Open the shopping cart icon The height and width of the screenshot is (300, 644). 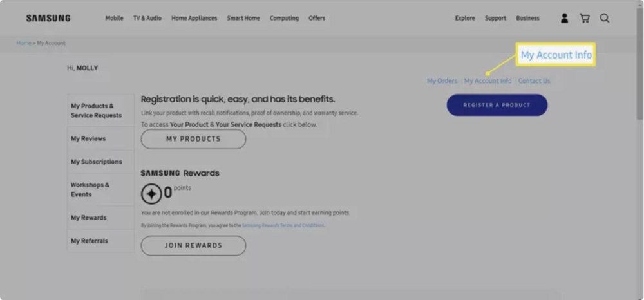pyautogui.click(x=584, y=18)
